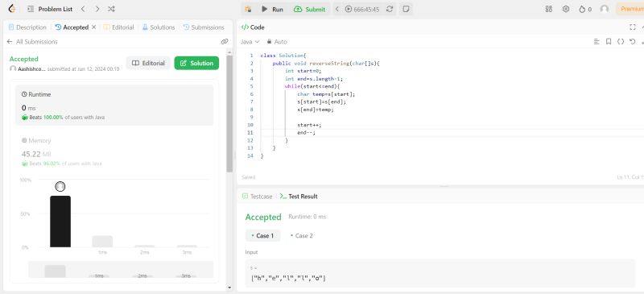Click the Premium button
The height and width of the screenshot is (294, 644).
[630, 9]
